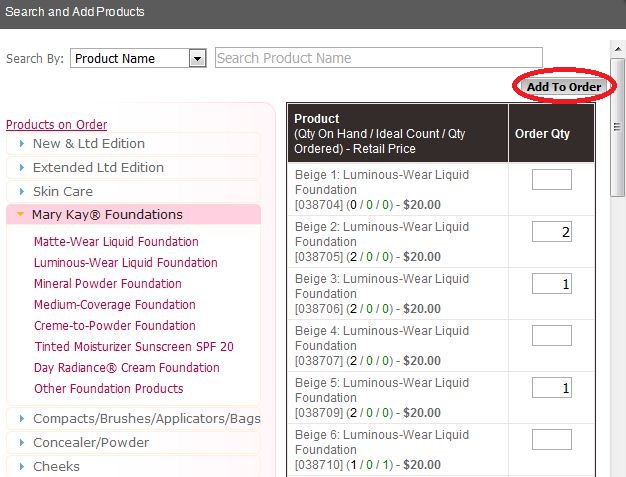
Task: Select the Beige 3: Luminous-Wear Liquid Foundation text
Action: click(x=382, y=286)
